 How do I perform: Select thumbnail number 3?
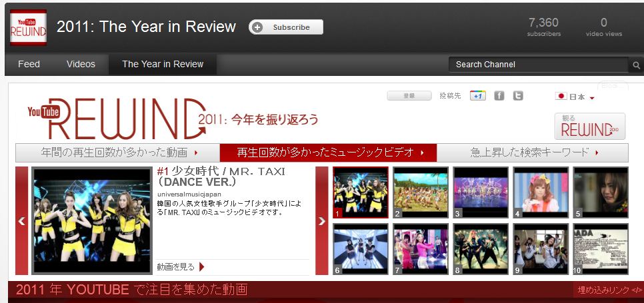click(x=481, y=192)
